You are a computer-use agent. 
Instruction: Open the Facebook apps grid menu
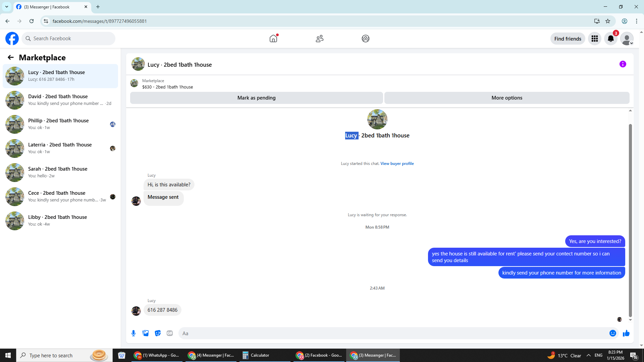594,39
